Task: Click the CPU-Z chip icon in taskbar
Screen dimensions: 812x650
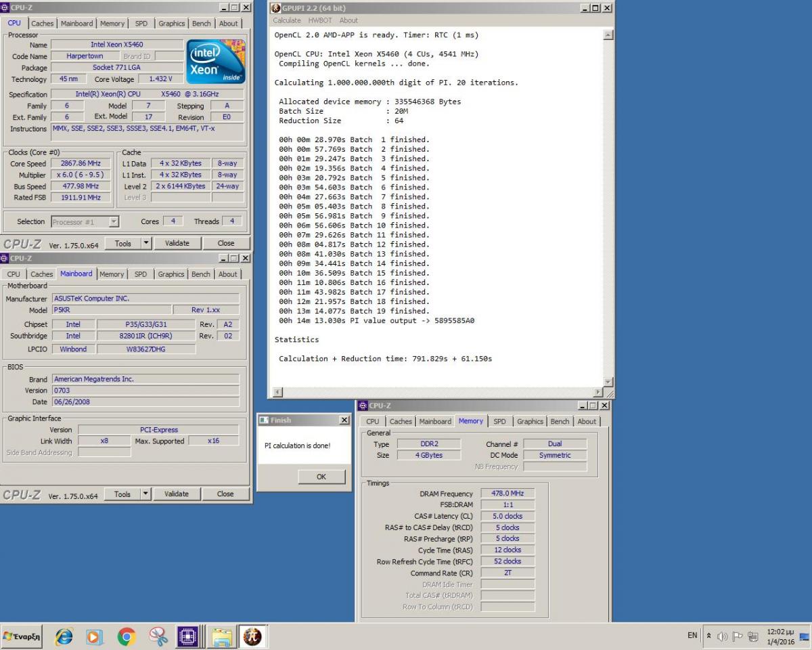Action: (188, 636)
